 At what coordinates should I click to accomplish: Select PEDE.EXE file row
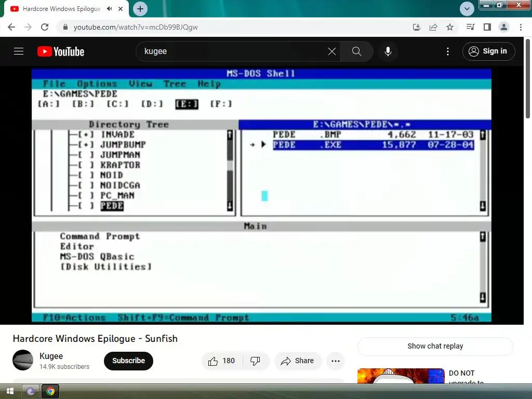click(x=373, y=145)
